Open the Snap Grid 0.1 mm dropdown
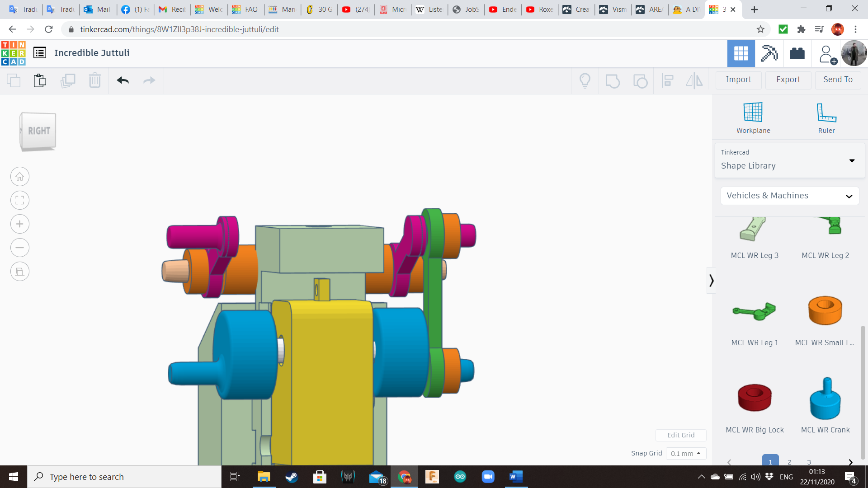This screenshot has height=488, width=868. pos(685,453)
